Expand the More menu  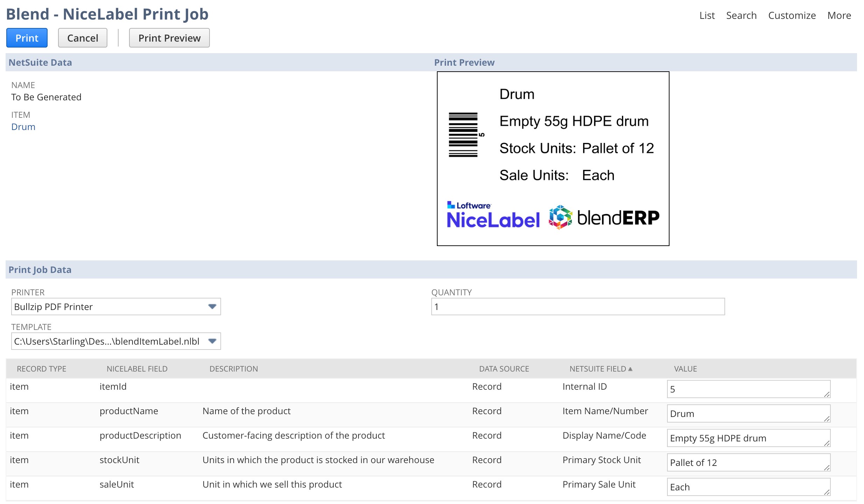[839, 15]
